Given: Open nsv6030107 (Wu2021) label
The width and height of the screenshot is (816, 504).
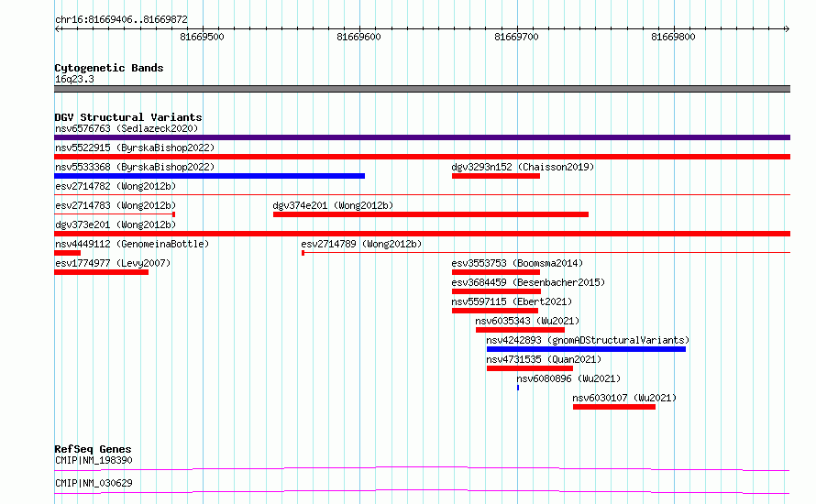Looking at the screenshot, I should coord(624,398).
